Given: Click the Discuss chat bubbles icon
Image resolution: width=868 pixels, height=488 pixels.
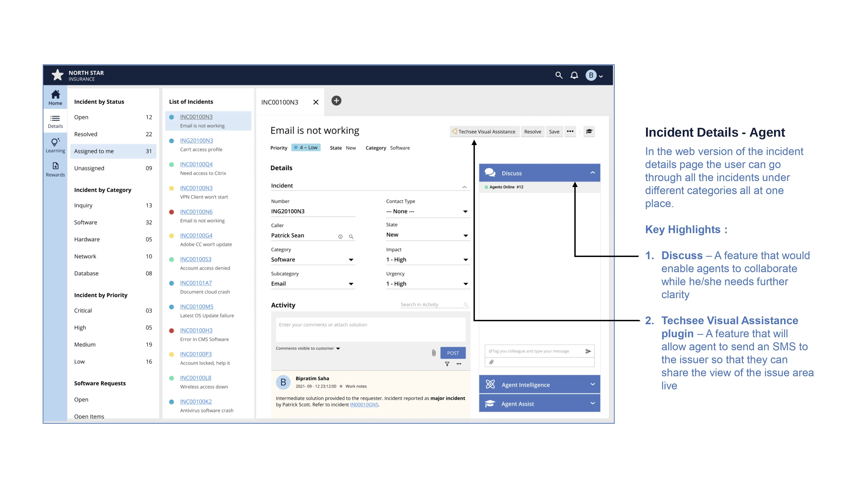Looking at the screenshot, I should 490,173.
